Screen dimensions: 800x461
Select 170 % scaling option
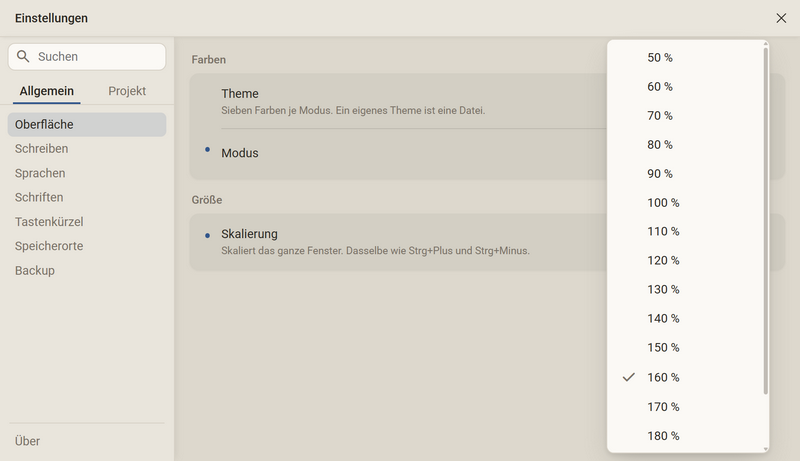tap(685, 407)
